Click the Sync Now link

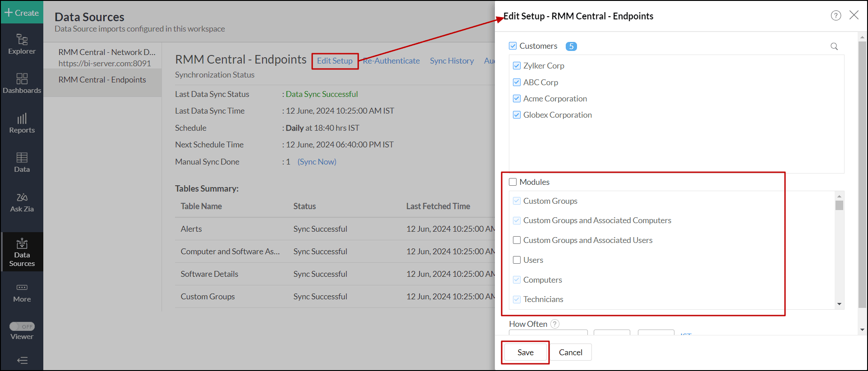click(317, 162)
